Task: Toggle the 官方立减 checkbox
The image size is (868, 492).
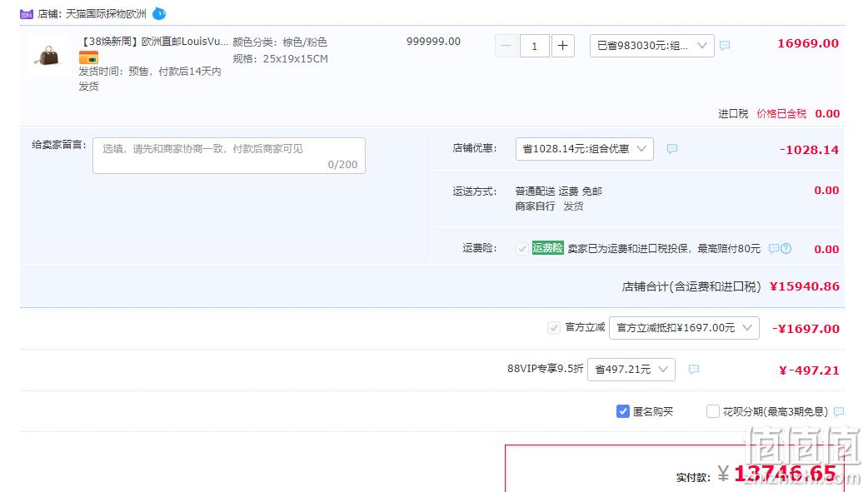Action: pos(554,328)
